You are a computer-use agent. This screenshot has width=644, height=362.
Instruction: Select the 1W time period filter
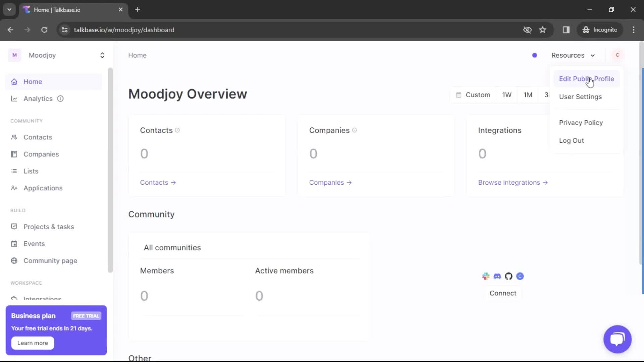click(507, 95)
